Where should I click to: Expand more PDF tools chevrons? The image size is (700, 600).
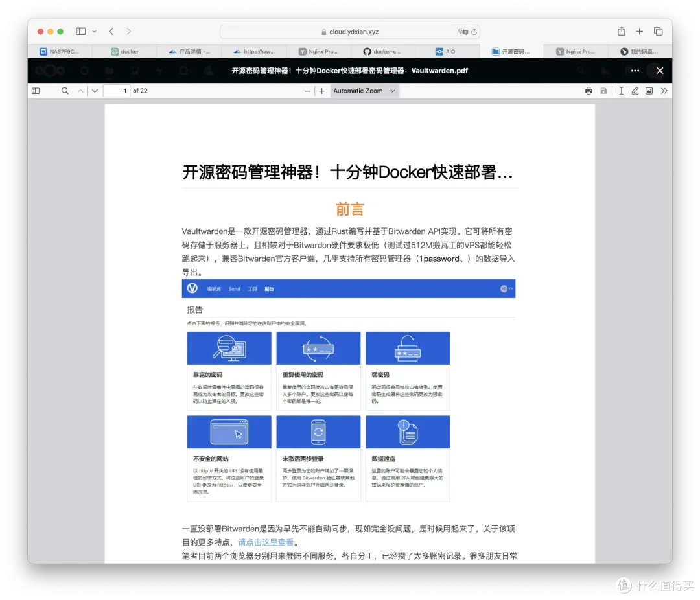[664, 91]
